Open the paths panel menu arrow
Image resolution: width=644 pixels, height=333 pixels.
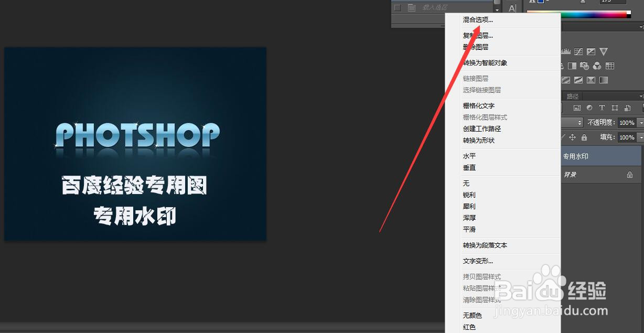641,96
